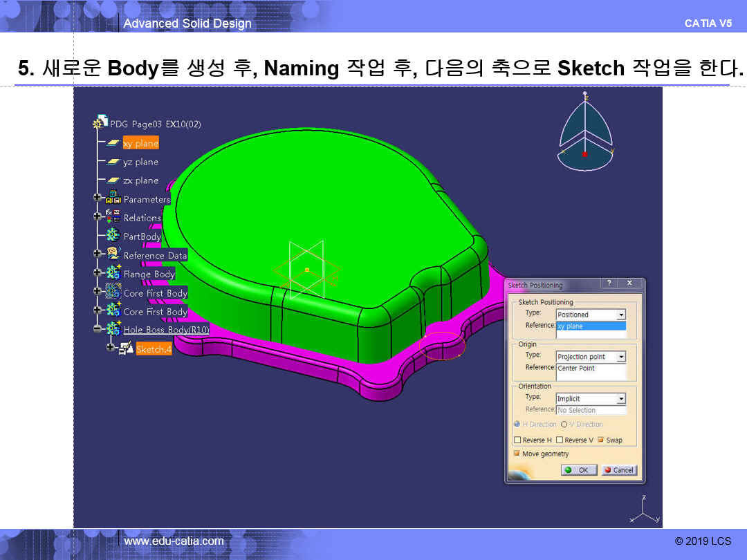Click OK in Sketch Positioning dialog
This screenshot has height=560, width=747.
point(578,470)
